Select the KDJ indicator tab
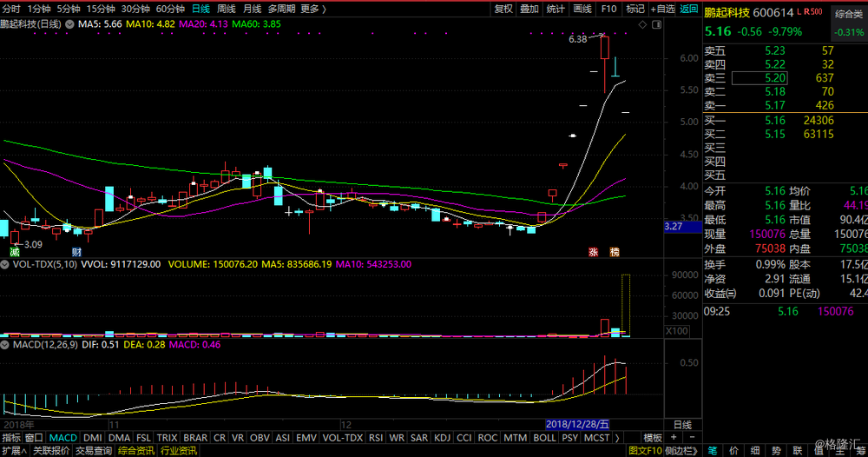This screenshot has width=868, height=457. [x=442, y=438]
